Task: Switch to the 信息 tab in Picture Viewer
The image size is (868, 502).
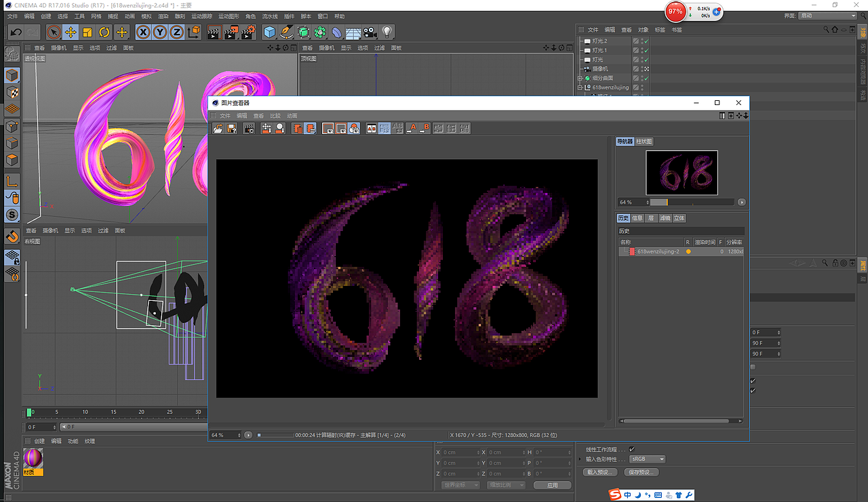Action: click(637, 218)
